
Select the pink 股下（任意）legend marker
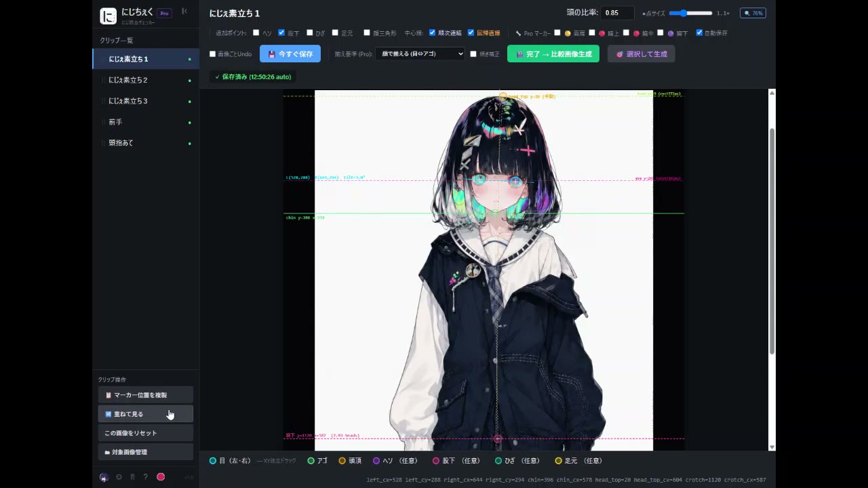[x=436, y=461]
